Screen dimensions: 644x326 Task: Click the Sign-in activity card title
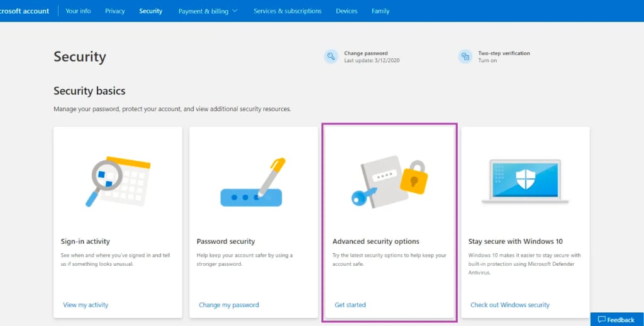(x=86, y=241)
